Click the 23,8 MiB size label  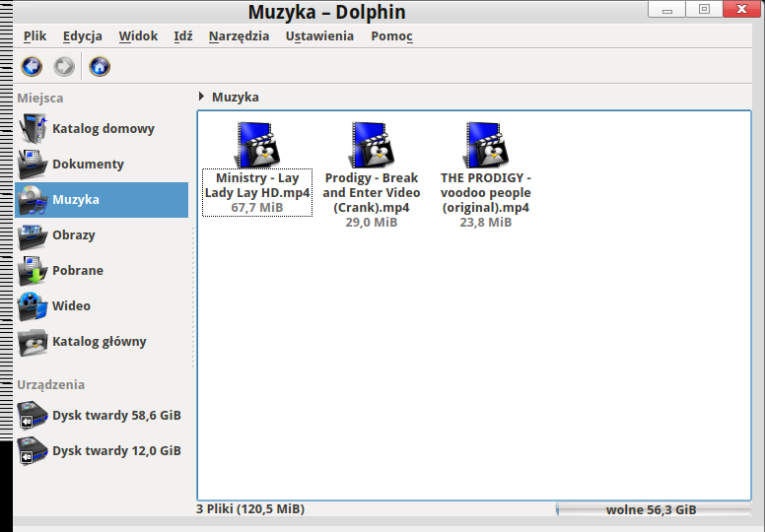pos(485,223)
